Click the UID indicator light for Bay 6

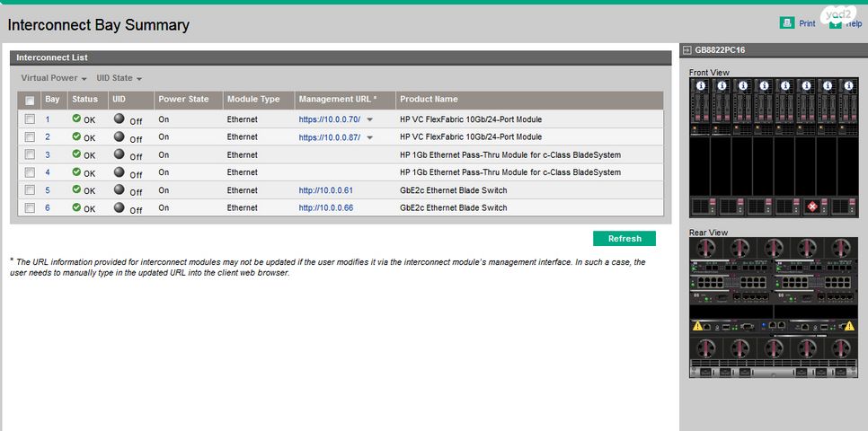(x=120, y=207)
